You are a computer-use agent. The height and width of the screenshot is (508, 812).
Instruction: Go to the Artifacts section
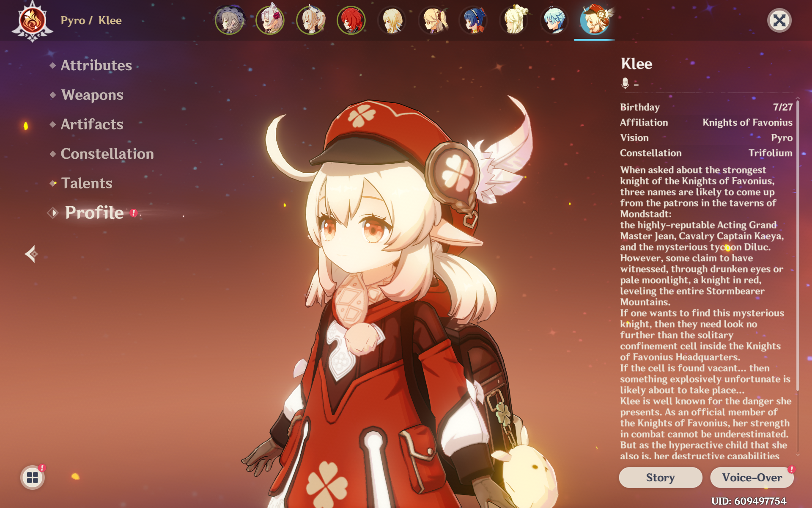92,124
